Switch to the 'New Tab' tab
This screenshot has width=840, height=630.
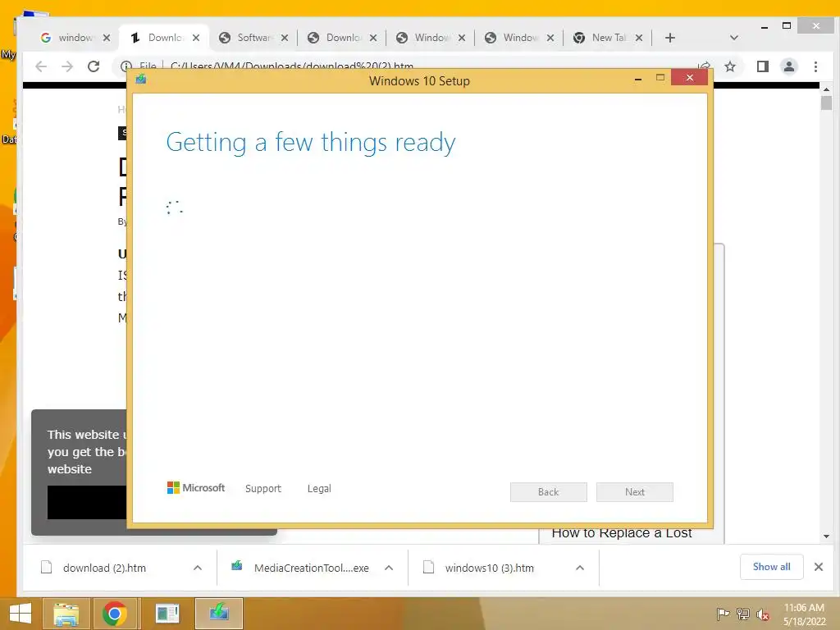click(608, 38)
